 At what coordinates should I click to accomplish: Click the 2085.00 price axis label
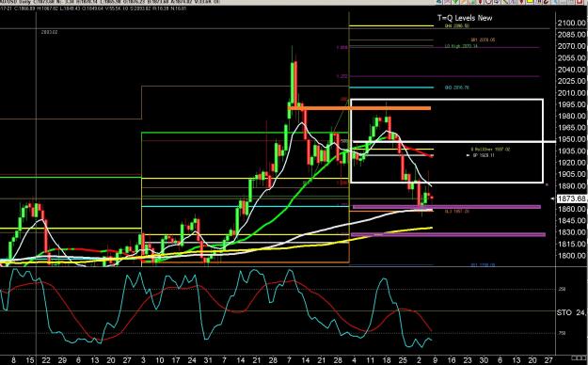point(572,35)
